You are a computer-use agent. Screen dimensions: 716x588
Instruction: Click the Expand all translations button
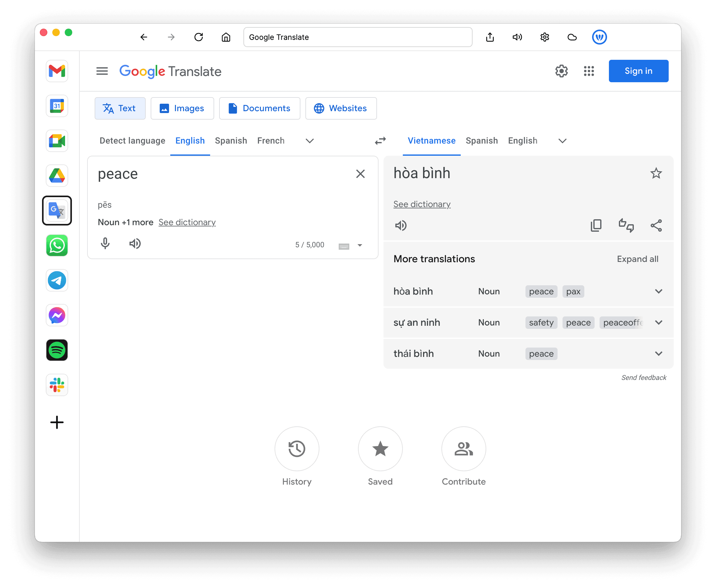pos(638,259)
